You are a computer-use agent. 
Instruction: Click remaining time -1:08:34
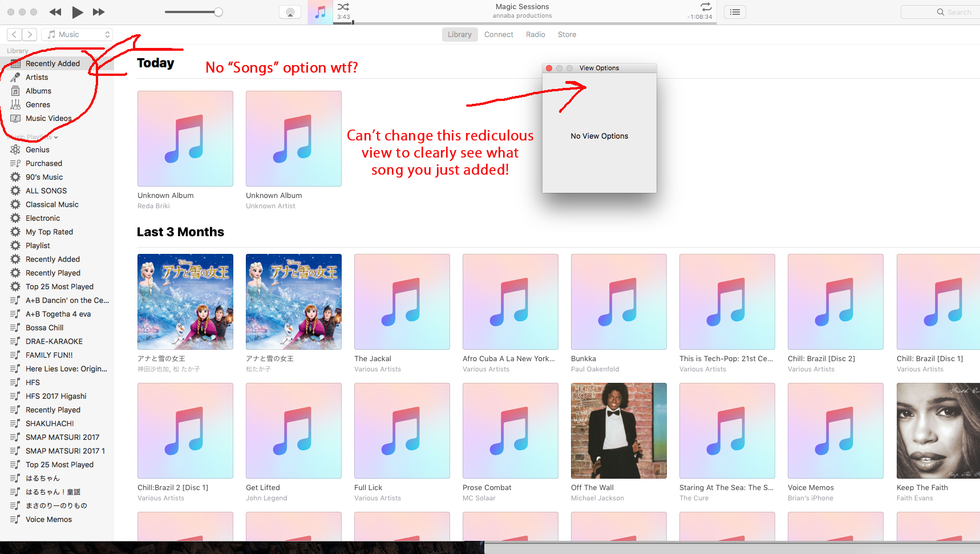[x=700, y=17]
